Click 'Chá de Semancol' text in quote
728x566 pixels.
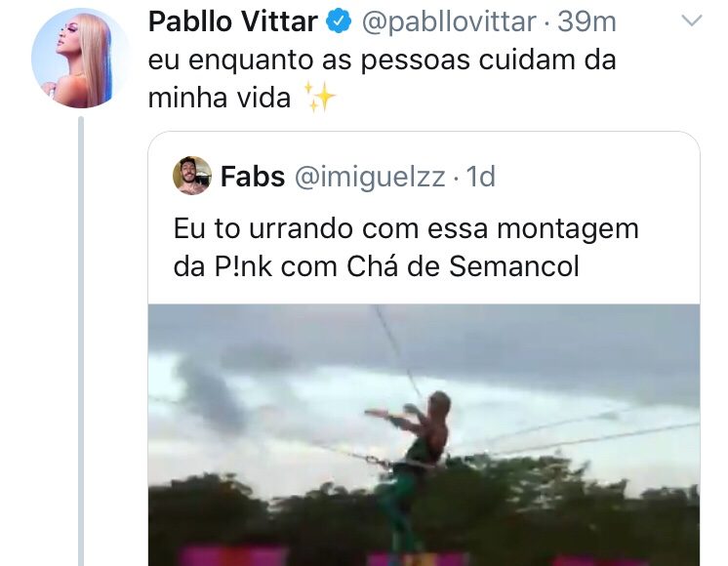463,267
